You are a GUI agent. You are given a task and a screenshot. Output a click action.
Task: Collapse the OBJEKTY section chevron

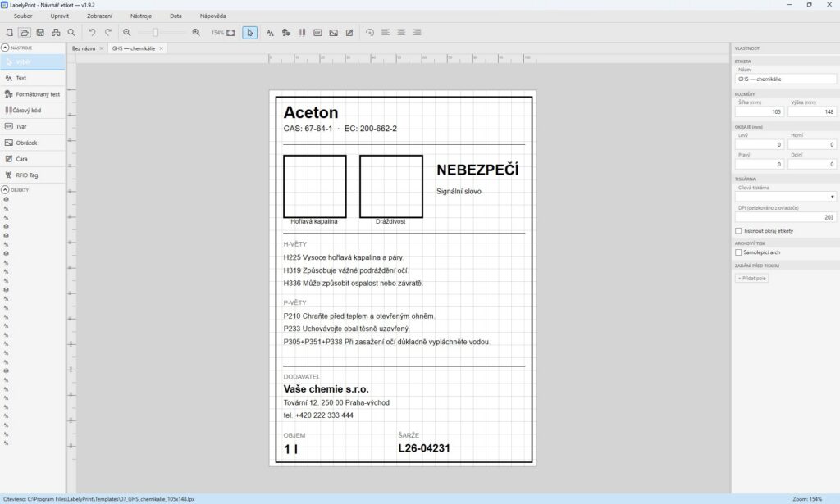[6, 190]
